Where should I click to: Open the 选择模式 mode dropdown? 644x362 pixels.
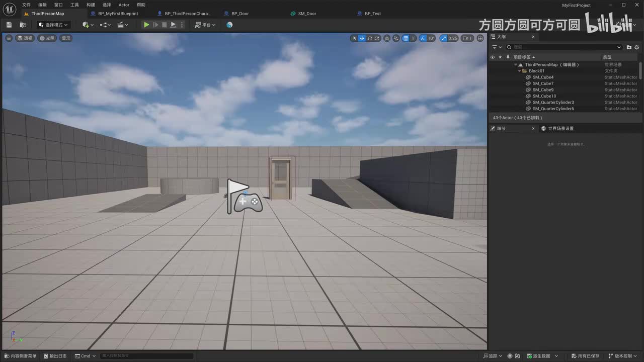(53, 25)
